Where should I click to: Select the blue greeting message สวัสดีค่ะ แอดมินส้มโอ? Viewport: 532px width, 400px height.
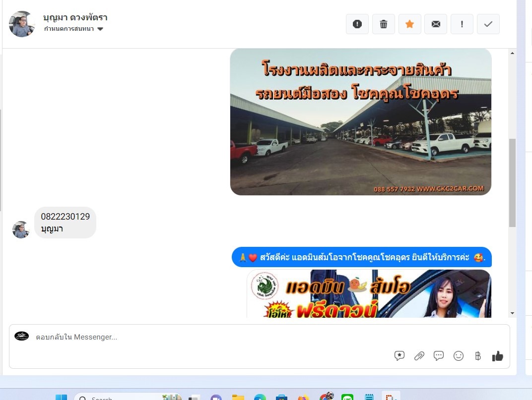[362, 257]
